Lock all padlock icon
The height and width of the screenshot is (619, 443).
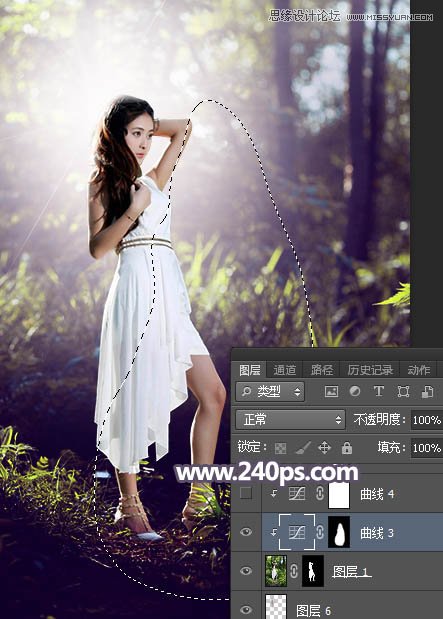[347, 448]
